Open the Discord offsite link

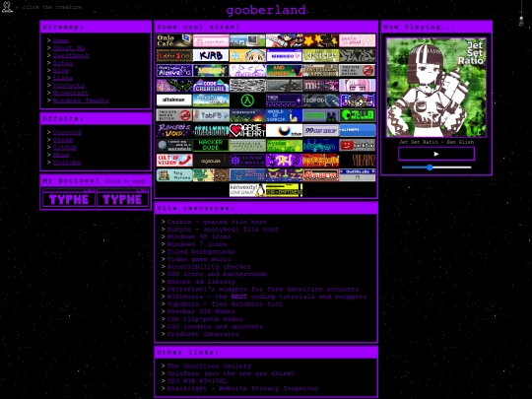click(67, 132)
